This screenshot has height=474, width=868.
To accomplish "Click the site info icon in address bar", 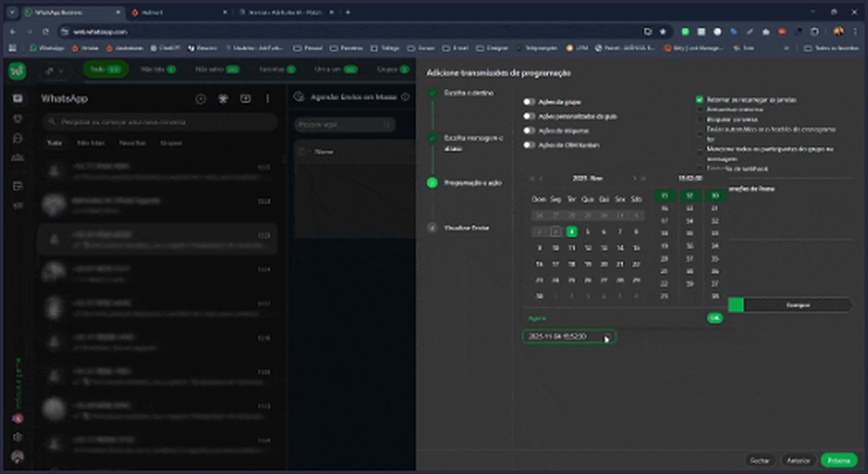I will (x=65, y=31).
